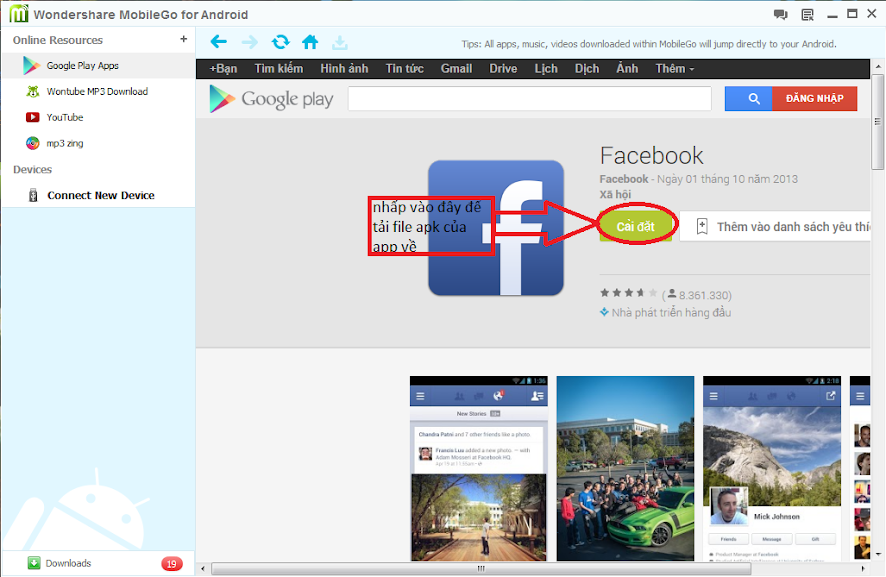
Task: Open the title bar menu list icon
Action: click(x=807, y=15)
